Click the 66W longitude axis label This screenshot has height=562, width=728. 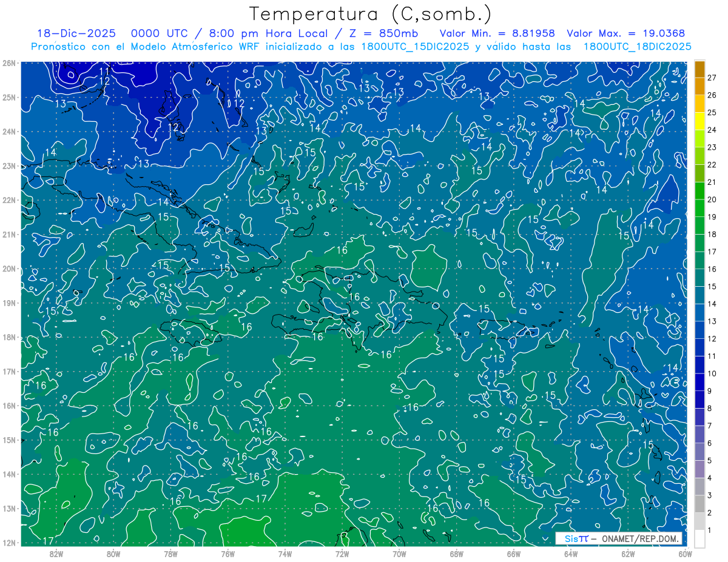(513, 554)
